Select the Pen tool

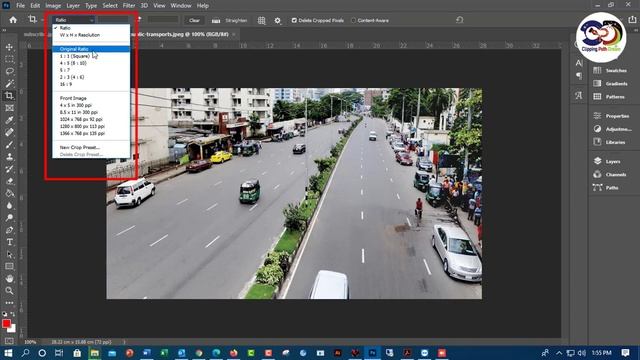point(9,230)
